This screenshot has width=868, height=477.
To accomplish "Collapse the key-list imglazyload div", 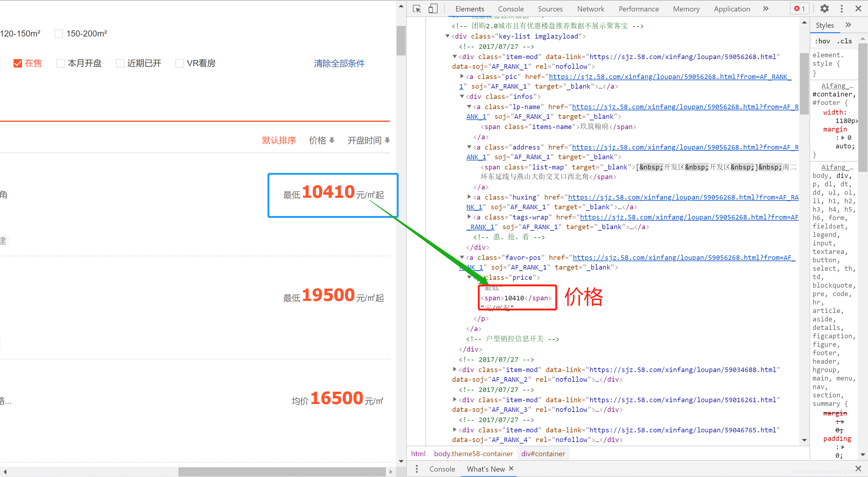I will coord(448,36).
